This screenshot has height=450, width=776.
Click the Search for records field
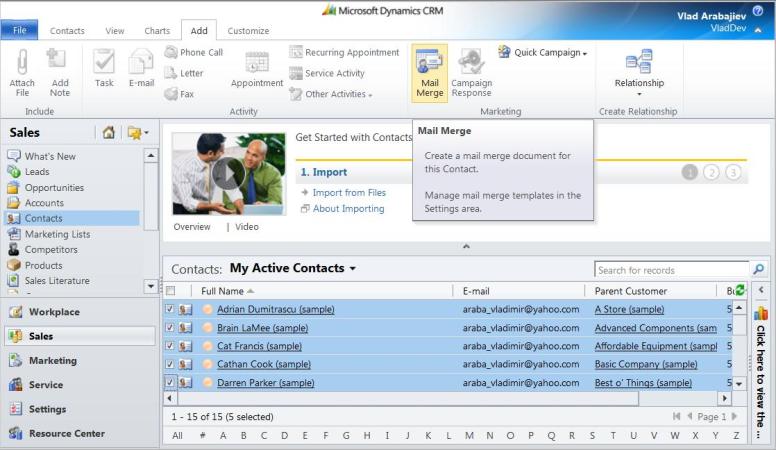point(668,270)
